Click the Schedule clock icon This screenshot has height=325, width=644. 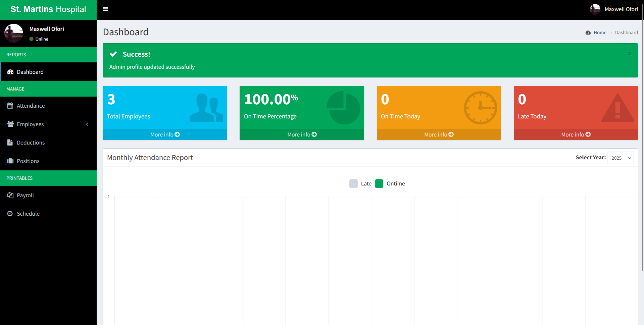(x=10, y=214)
